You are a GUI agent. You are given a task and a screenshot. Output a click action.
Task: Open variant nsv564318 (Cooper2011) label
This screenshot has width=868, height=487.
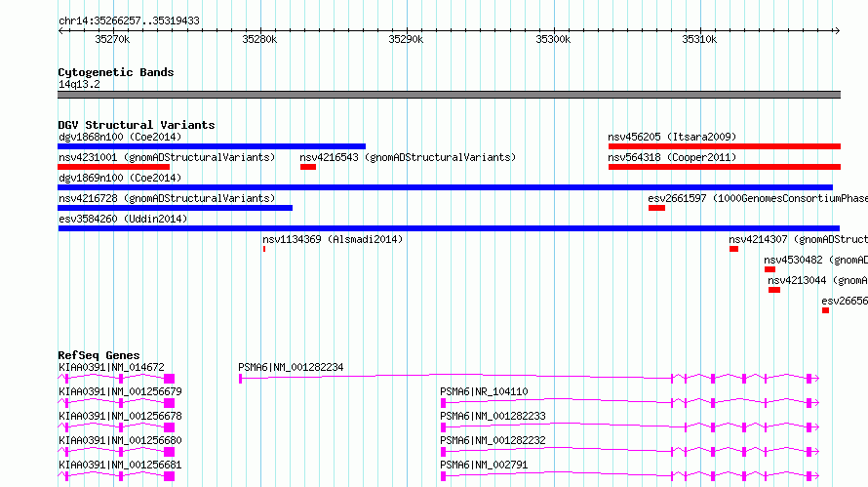tap(672, 157)
